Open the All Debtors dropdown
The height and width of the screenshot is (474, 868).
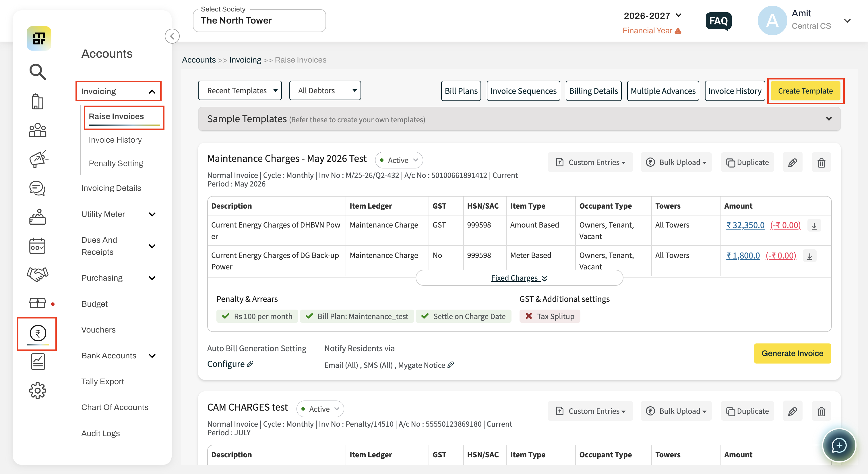(x=325, y=91)
